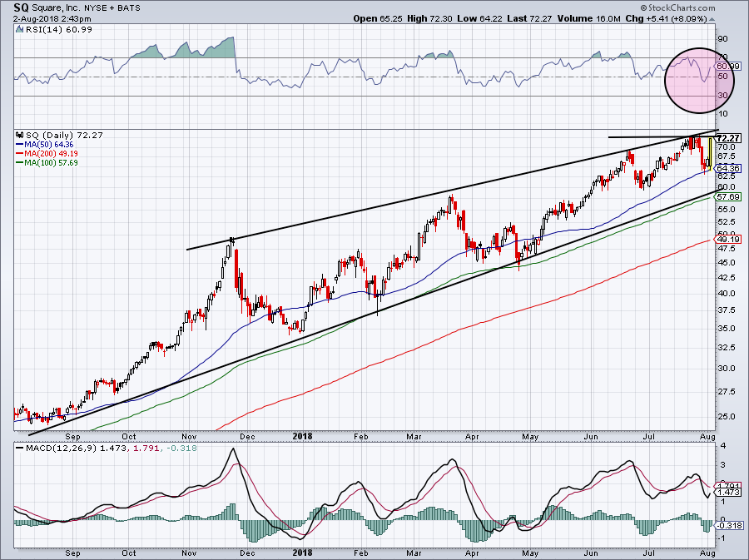
Task: Click the 'High 72.30' value
Action: pos(429,18)
